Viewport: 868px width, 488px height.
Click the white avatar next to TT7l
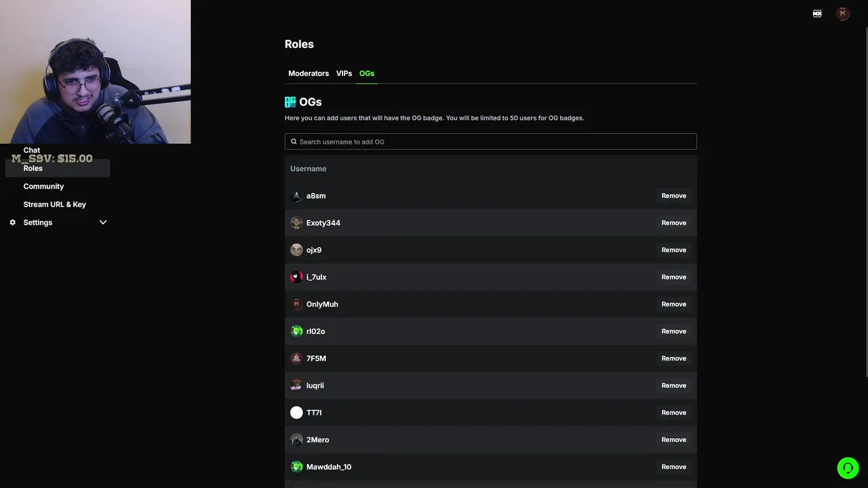point(296,413)
